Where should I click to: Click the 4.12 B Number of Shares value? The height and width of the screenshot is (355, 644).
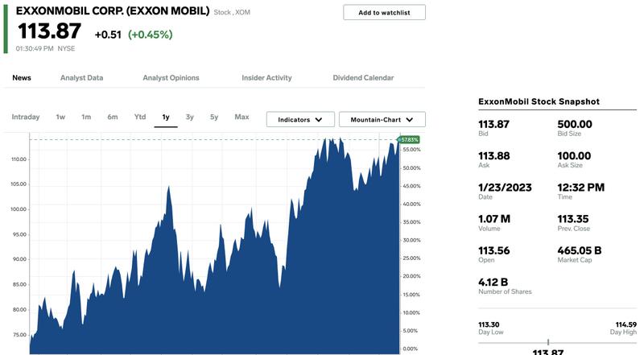(493, 283)
